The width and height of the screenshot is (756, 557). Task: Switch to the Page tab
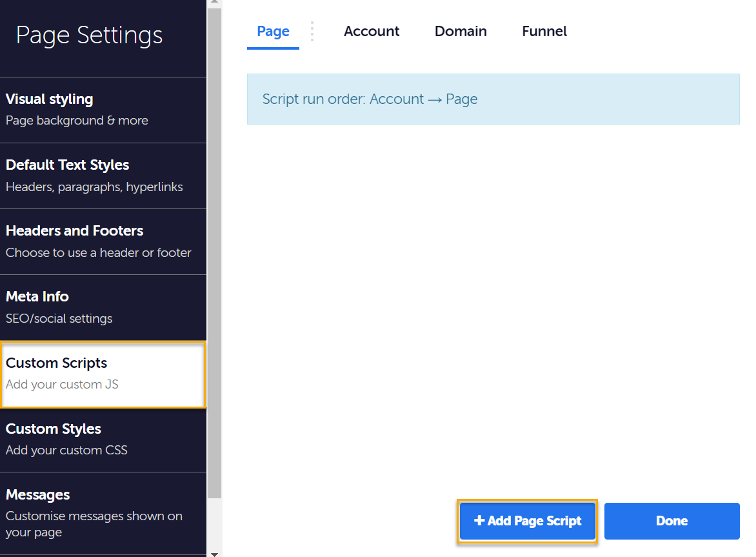pyautogui.click(x=273, y=32)
